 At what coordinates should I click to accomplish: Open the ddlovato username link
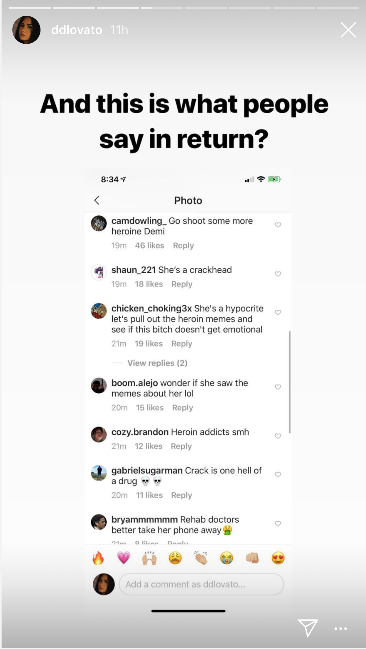(77, 30)
